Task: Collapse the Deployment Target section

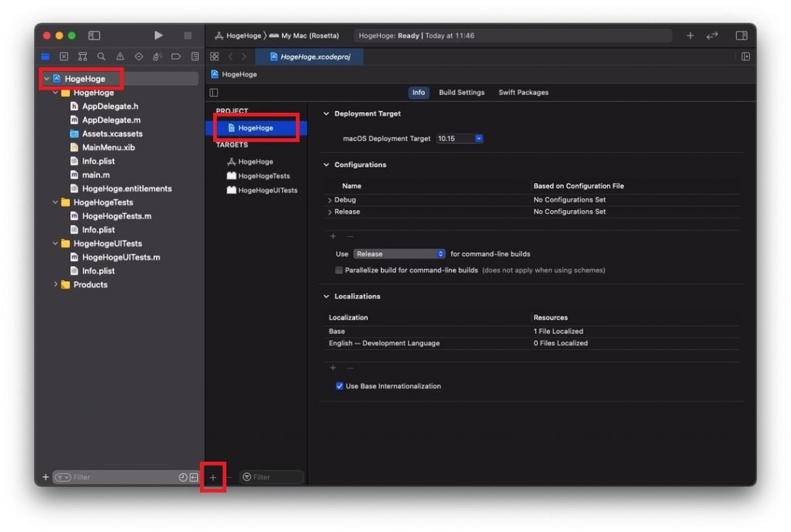Action: tap(327, 114)
